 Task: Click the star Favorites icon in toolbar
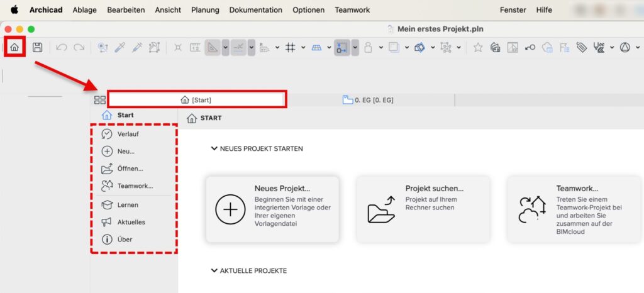click(x=478, y=48)
